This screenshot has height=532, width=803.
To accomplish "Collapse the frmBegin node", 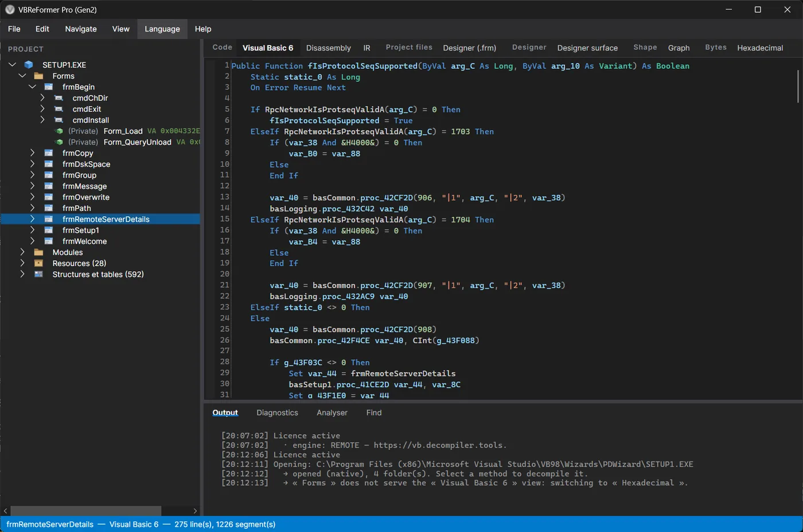I will [x=33, y=87].
